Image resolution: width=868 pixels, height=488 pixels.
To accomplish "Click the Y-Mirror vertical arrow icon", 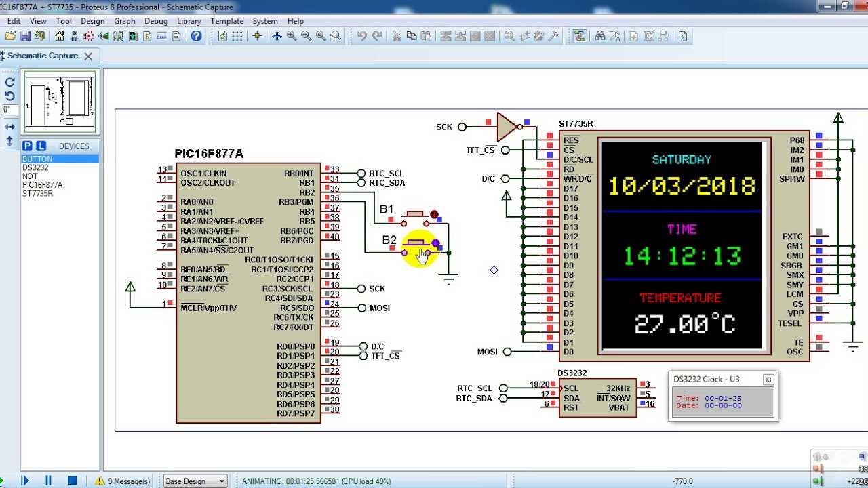I will coord(9,141).
